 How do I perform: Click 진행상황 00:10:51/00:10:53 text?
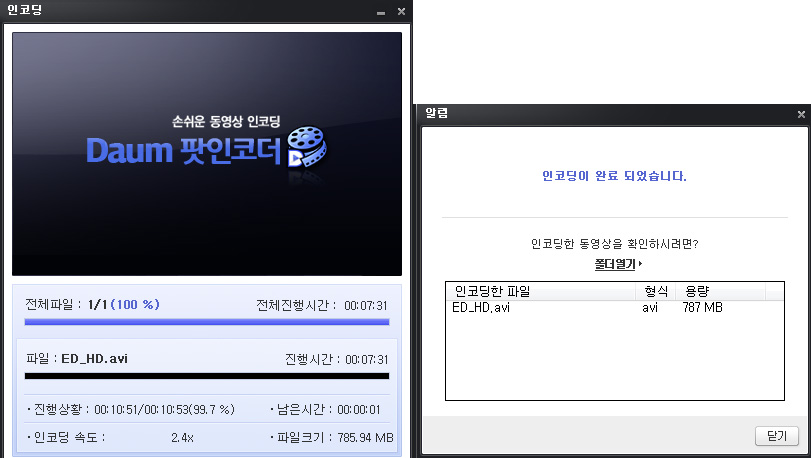click(x=134, y=409)
